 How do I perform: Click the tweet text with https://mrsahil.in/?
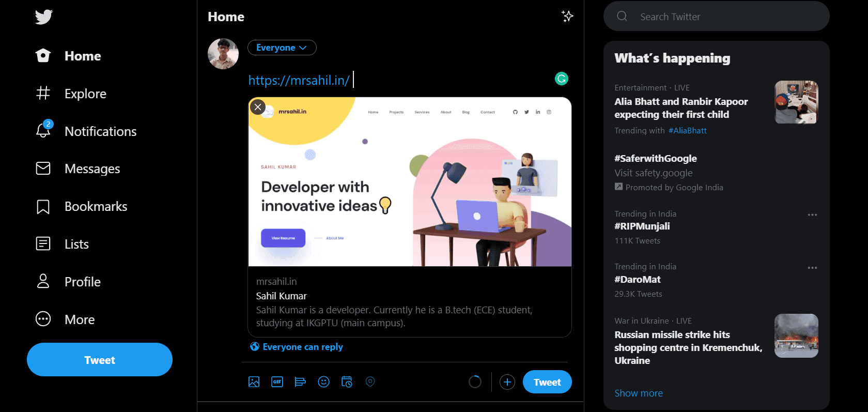point(299,80)
